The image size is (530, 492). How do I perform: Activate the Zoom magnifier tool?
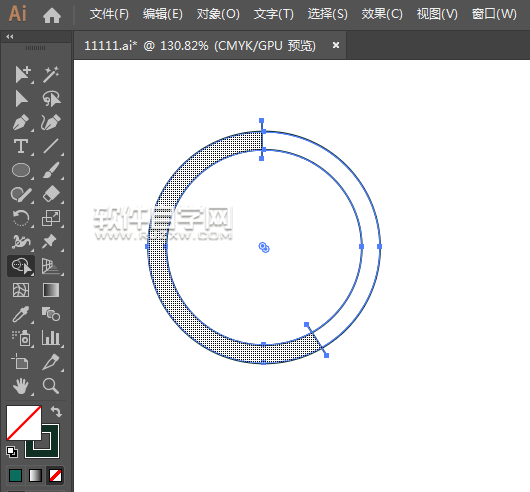[51, 386]
